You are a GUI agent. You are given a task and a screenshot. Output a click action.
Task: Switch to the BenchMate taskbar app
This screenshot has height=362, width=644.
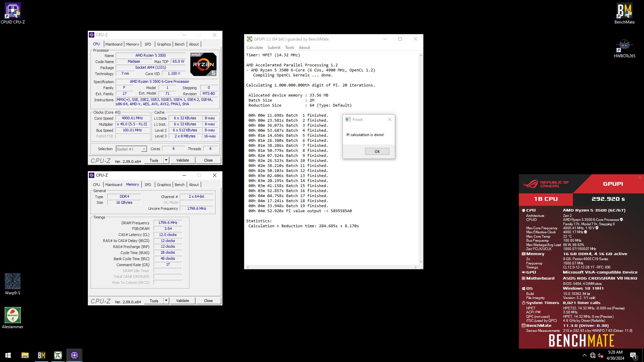click(41, 355)
